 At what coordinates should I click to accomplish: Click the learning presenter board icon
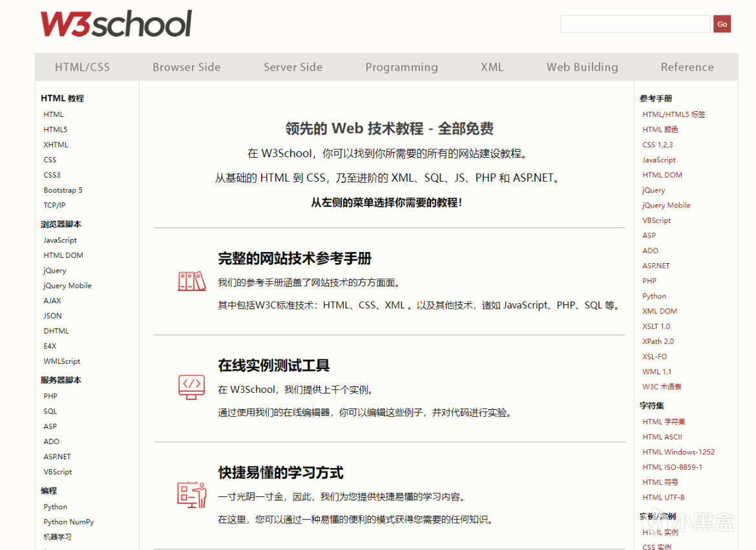click(191, 494)
